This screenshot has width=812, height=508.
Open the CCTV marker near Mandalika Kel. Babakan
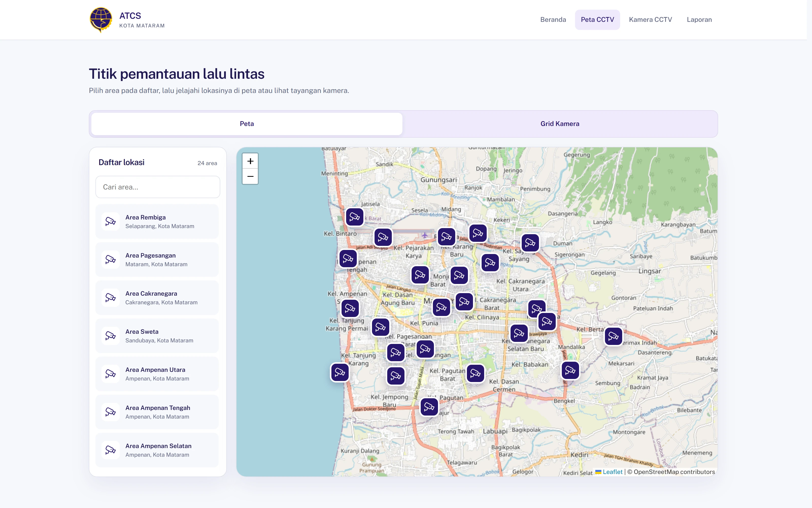(570, 370)
